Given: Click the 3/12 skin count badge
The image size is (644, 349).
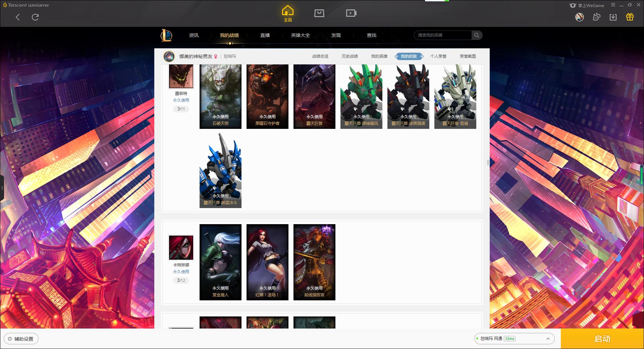Looking at the screenshot, I should click(181, 281).
